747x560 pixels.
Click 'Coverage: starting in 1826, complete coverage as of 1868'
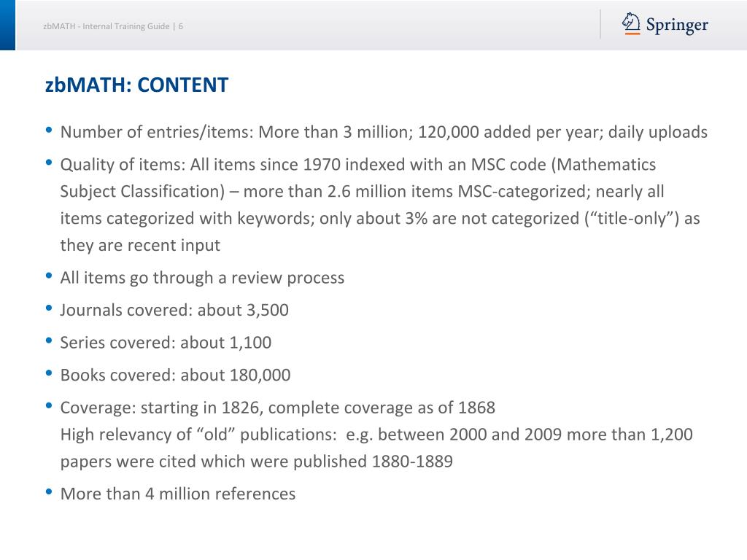(x=278, y=408)
